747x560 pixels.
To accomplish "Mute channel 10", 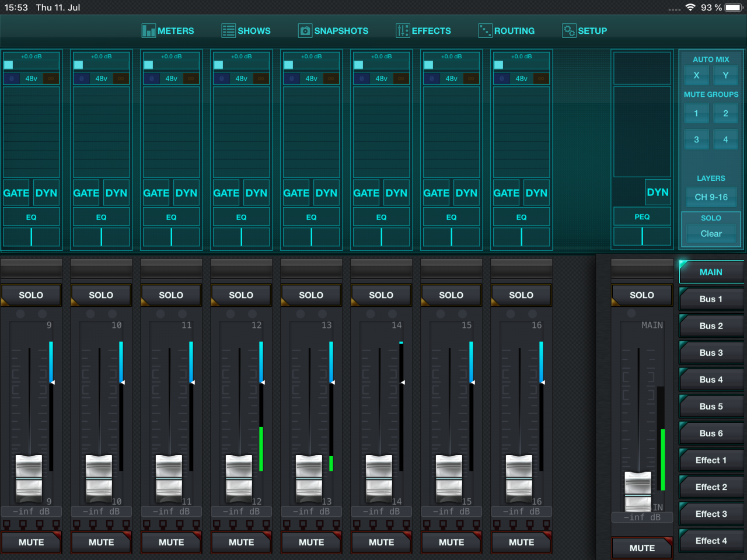I will pyautogui.click(x=101, y=542).
